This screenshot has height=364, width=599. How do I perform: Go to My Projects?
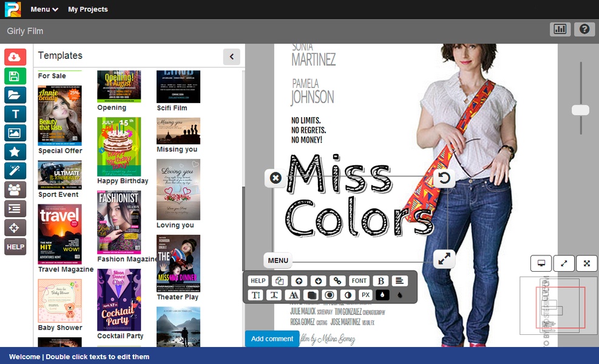(x=88, y=9)
